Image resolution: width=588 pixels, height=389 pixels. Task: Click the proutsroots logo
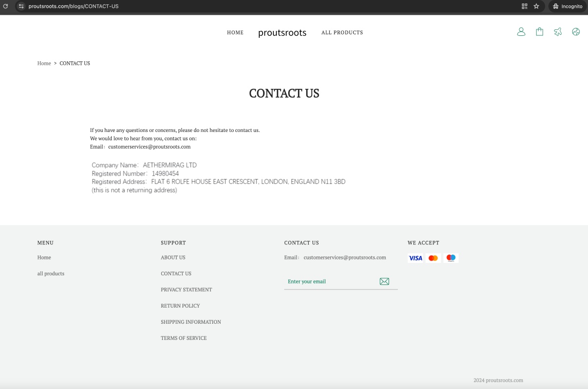(282, 32)
